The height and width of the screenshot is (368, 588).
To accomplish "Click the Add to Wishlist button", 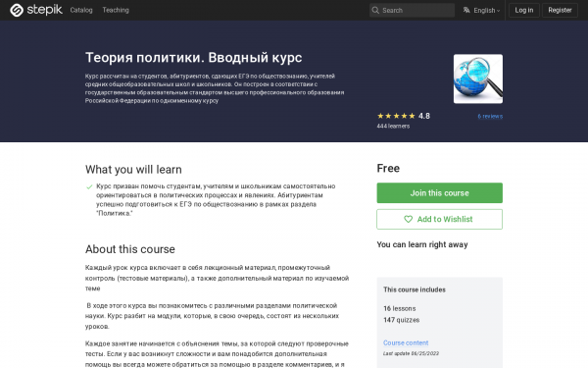I will [x=439, y=219].
